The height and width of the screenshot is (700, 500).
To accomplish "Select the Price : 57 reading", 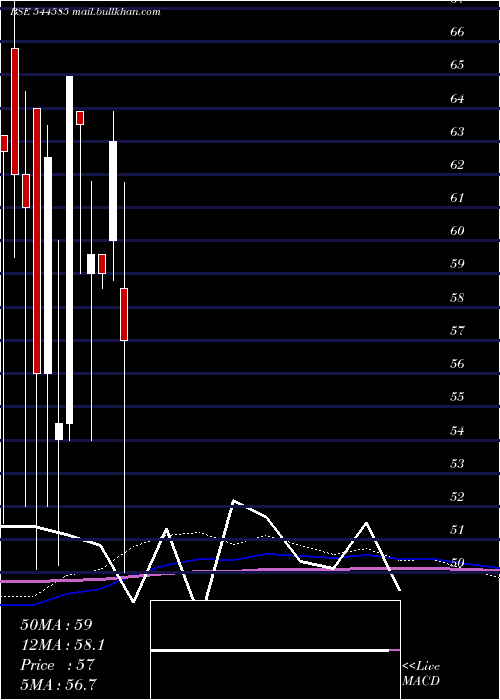I will pyautogui.click(x=57, y=665).
